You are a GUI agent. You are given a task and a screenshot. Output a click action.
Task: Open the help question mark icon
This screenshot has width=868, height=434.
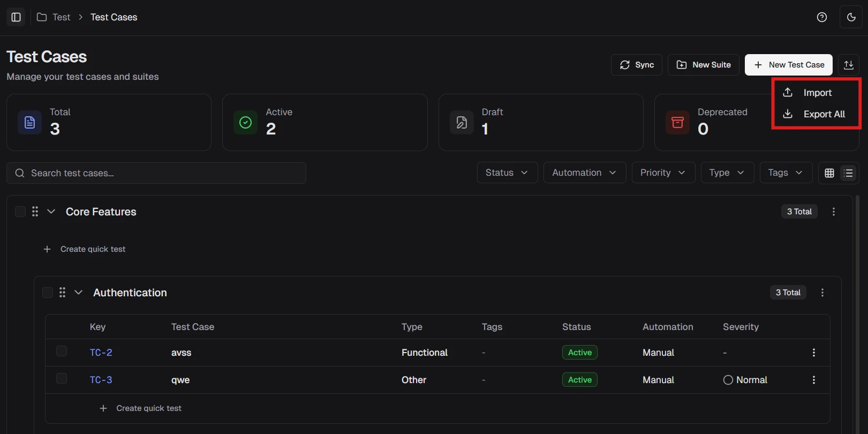(x=822, y=17)
